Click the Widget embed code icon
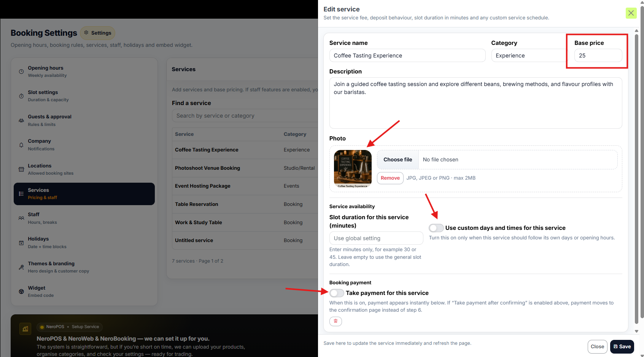The width and height of the screenshot is (644, 357). point(21,292)
